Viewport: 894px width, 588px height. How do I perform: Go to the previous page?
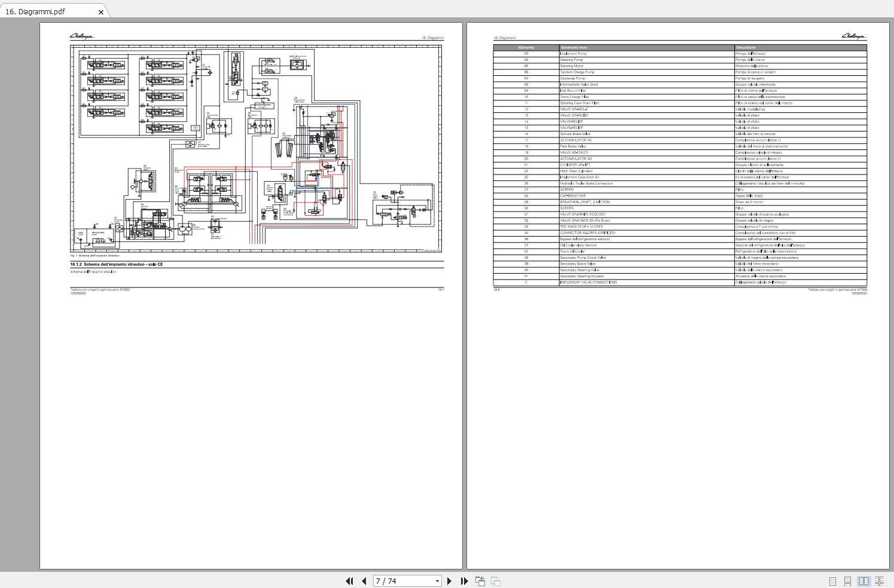[x=364, y=581]
